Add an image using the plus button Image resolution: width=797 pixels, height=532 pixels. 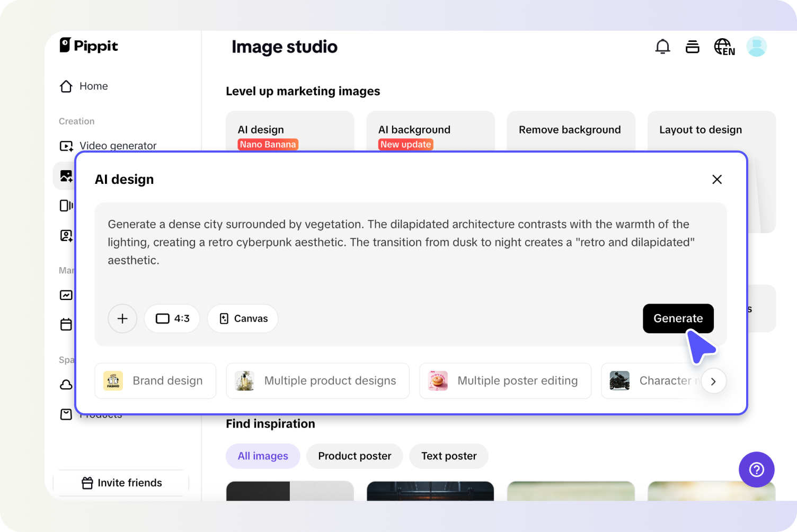click(122, 318)
